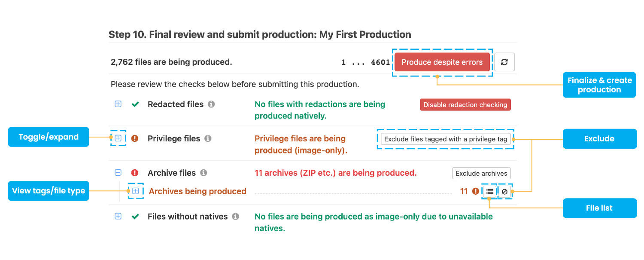Click the warning icon beside Privilege files
The height and width of the screenshot is (260, 644).
pos(135,138)
